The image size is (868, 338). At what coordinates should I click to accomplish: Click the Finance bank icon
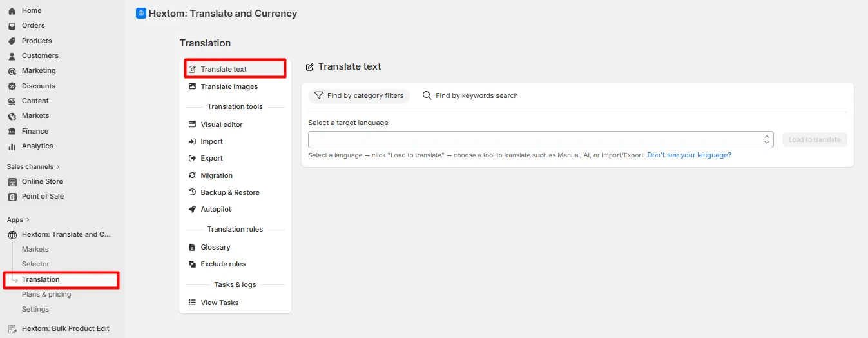click(x=12, y=131)
